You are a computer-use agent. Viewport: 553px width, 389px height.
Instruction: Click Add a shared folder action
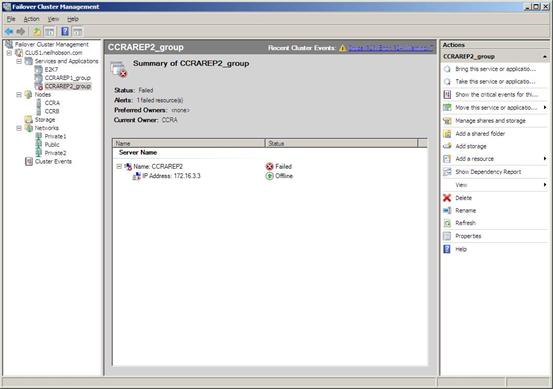pyautogui.click(x=480, y=134)
